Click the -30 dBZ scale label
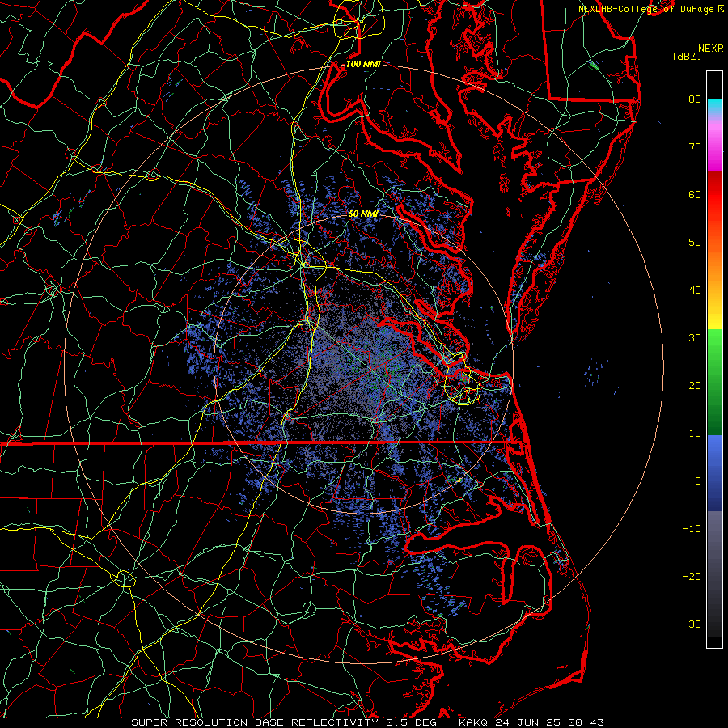 (692, 624)
